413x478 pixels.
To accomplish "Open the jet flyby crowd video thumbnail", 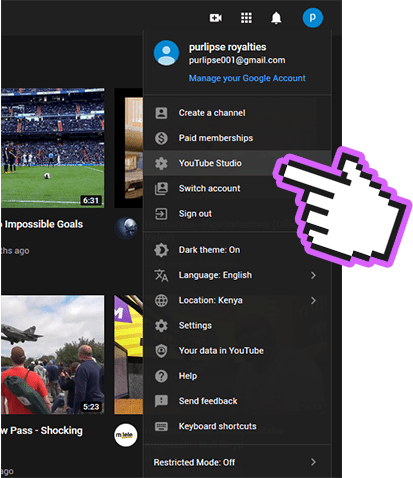I will (x=53, y=355).
